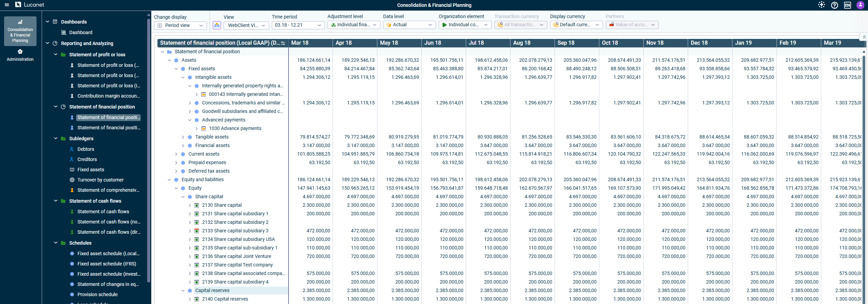Click the sidebar vertical scrollbar
This screenshot has height=304, width=868.
149,150
